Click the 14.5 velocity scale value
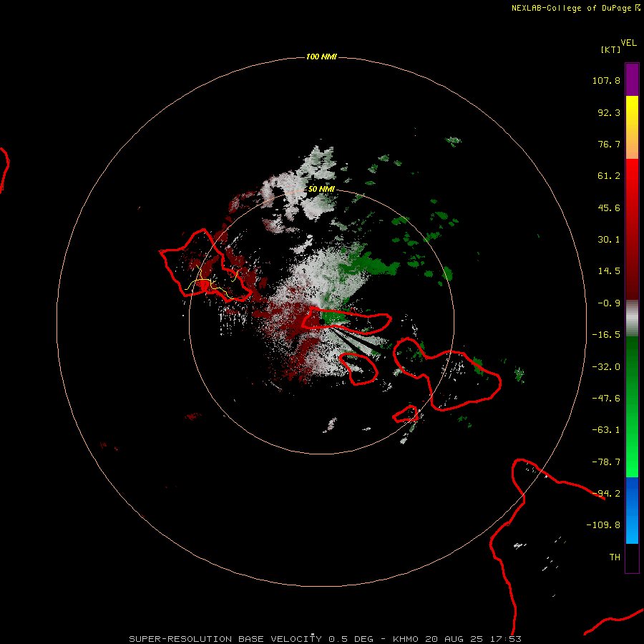The width and height of the screenshot is (644, 644). point(609,271)
